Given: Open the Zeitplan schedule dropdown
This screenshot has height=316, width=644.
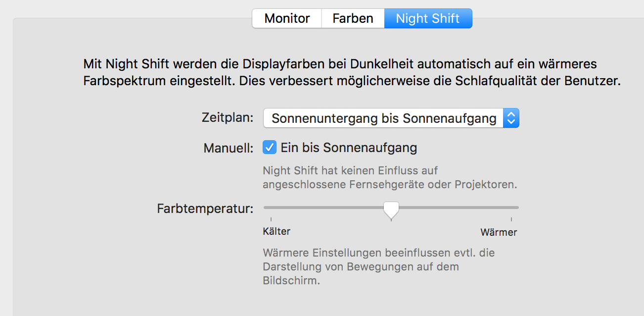Looking at the screenshot, I should pos(384,118).
